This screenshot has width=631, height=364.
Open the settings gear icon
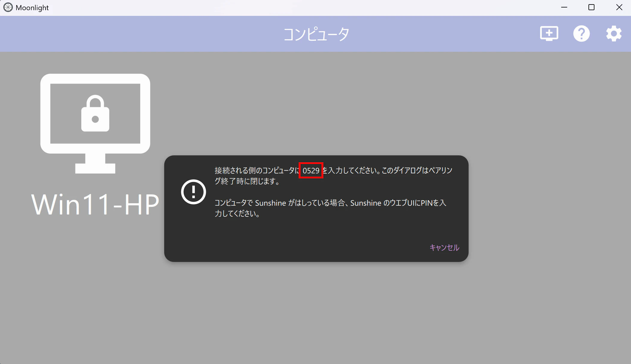pos(614,34)
